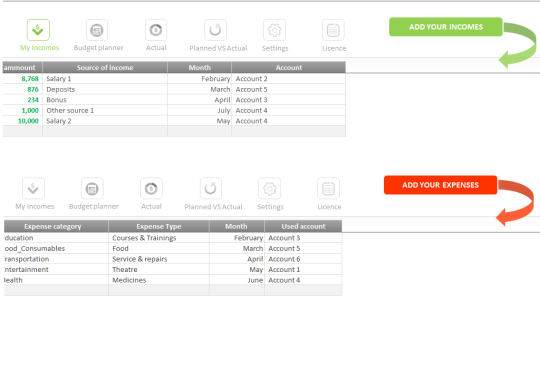Select the income table Account header
The image size is (540, 390).
click(289, 68)
